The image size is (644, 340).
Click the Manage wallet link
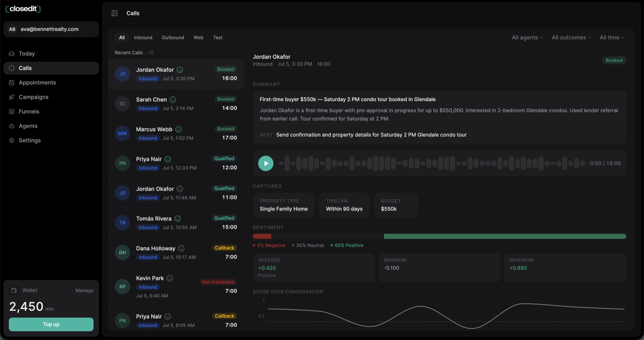pyautogui.click(x=85, y=291)
